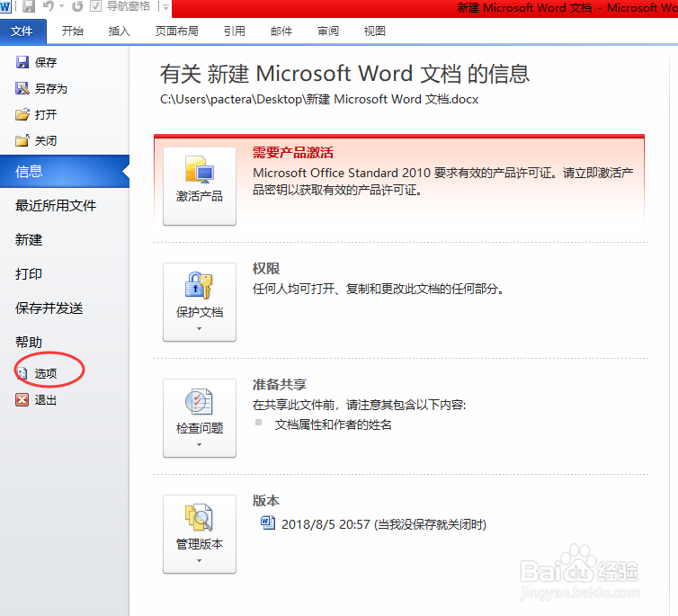
Task: Open Word 选项 from the sidebar
Action: point(45,373)
